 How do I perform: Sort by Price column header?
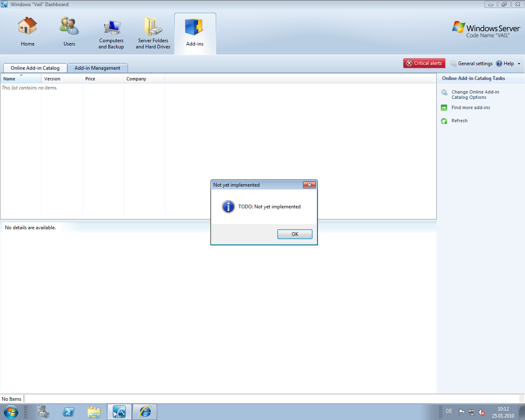pyautogui.click(x=103, y=79)
